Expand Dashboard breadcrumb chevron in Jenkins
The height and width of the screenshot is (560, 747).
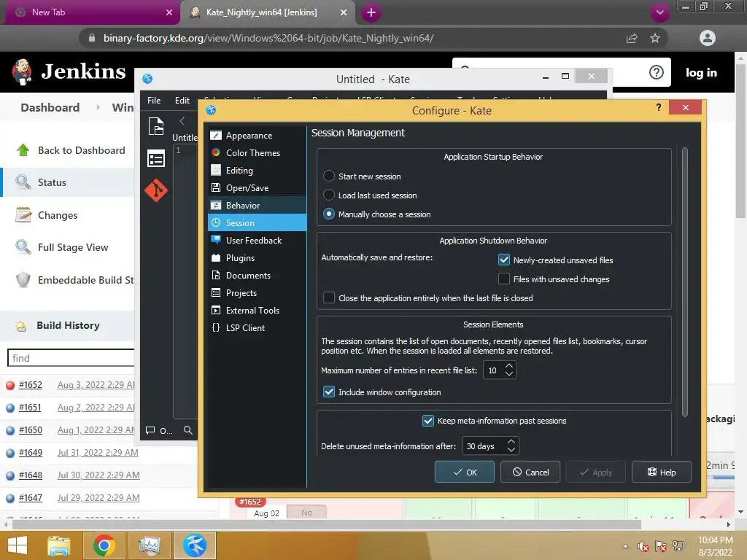click(98, 107)
